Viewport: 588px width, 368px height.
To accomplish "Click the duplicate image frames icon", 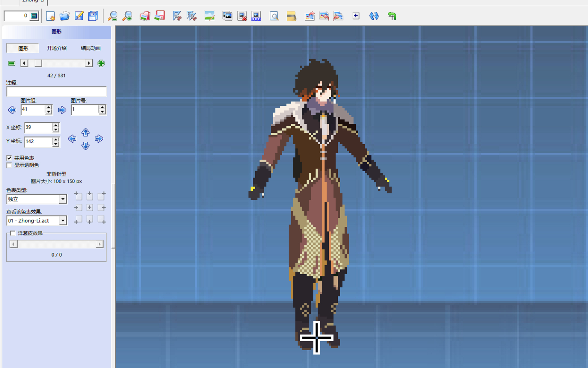I will [227, 16].
